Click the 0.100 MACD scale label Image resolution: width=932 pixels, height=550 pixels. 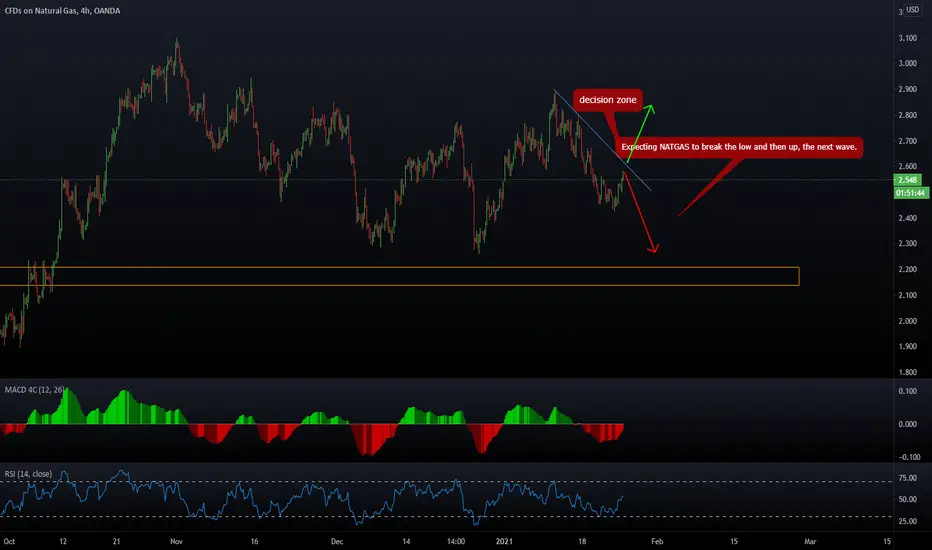tap(908, 391)
